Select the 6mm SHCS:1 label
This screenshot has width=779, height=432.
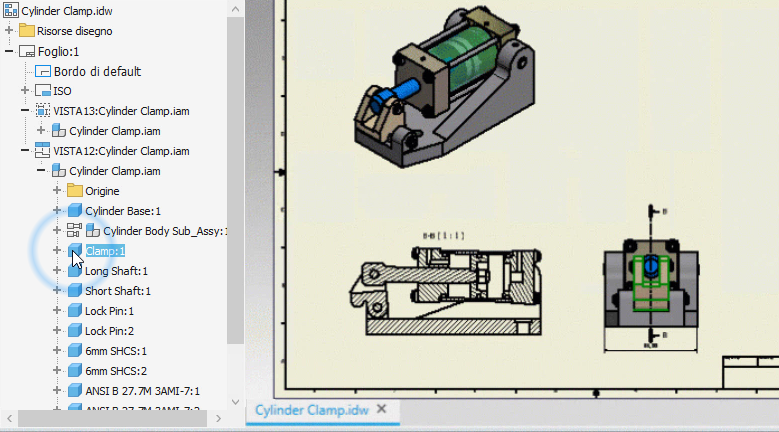point(116,351)
